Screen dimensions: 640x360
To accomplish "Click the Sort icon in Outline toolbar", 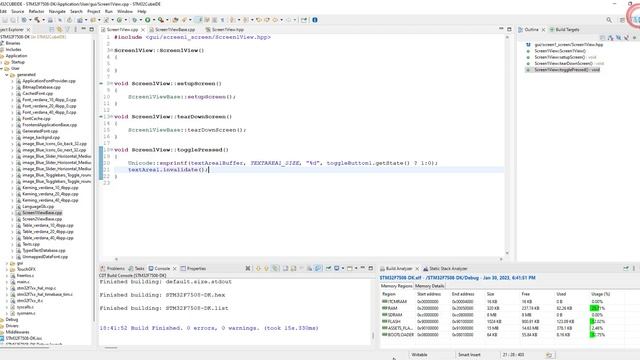I will click(x=610, y=38).
